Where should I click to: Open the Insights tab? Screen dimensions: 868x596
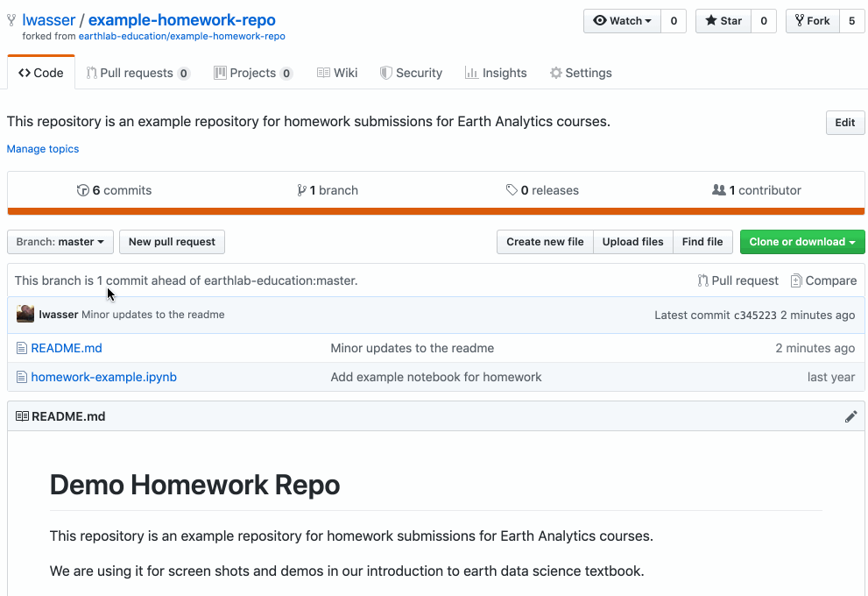point(496,73)
